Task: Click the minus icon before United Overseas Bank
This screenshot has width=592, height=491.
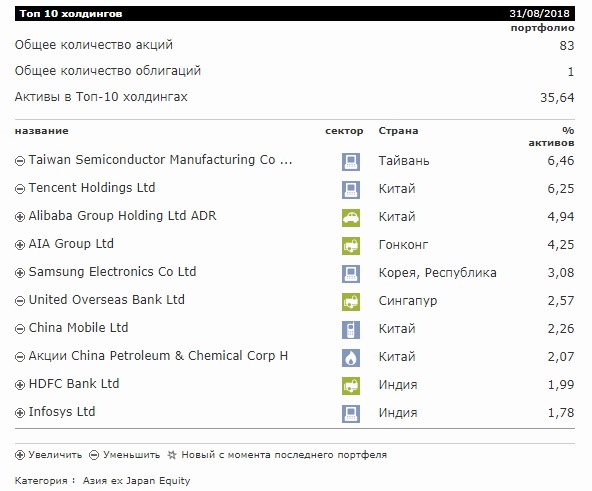Action: click(x=20, y=301)
